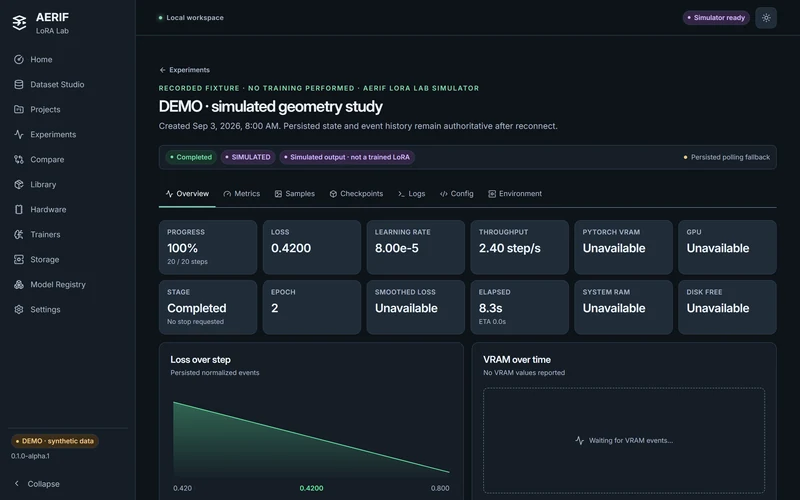Click the Compare icon in sidebar
Viewport: 800px width, 500px height.
click(x=19, y=160)
